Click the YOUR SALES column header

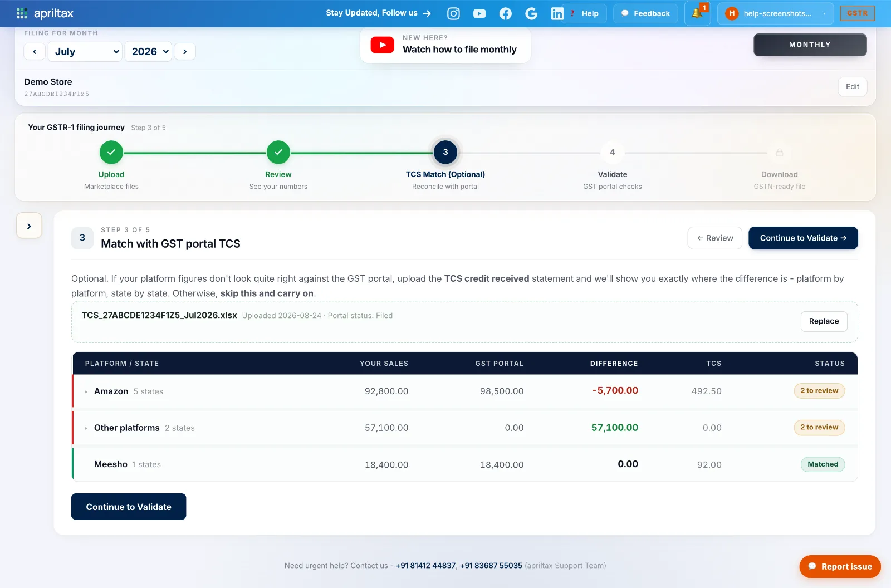(384, 364)
